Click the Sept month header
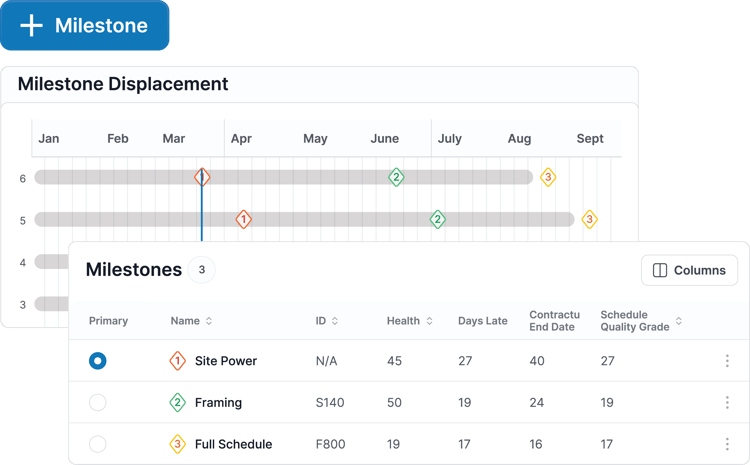 click(x=590, y=139)
